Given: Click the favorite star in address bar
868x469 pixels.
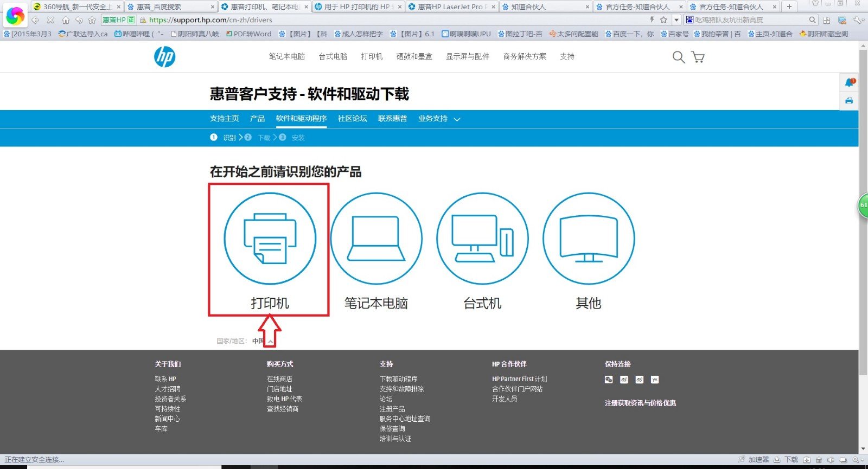Looking at the screenshot, I should tap(663, 20).
